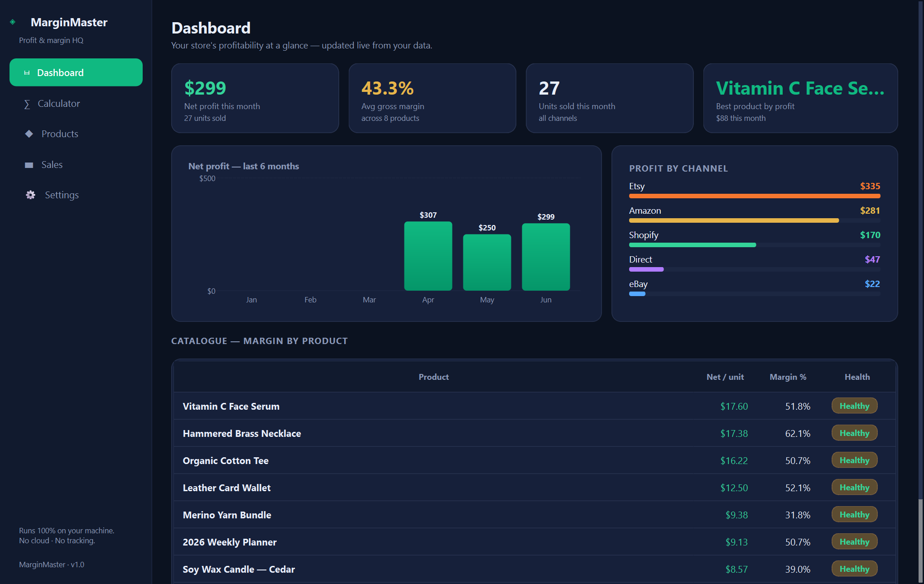Click the 52.1% margin value

click(798, 488)
